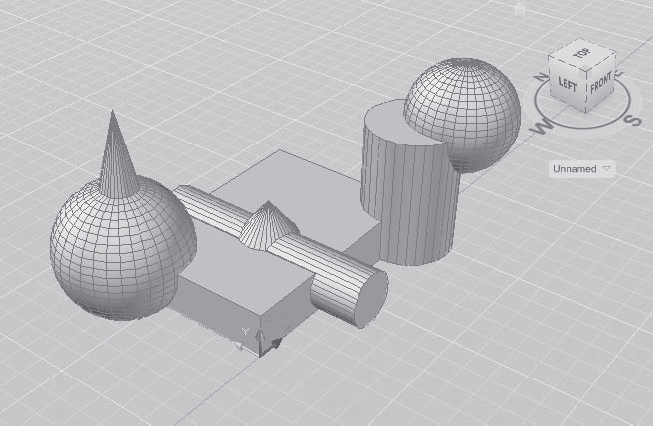Screen dimensions: 653x426
Task: Click the S compass direction letter
Action: tap(630, 120)
